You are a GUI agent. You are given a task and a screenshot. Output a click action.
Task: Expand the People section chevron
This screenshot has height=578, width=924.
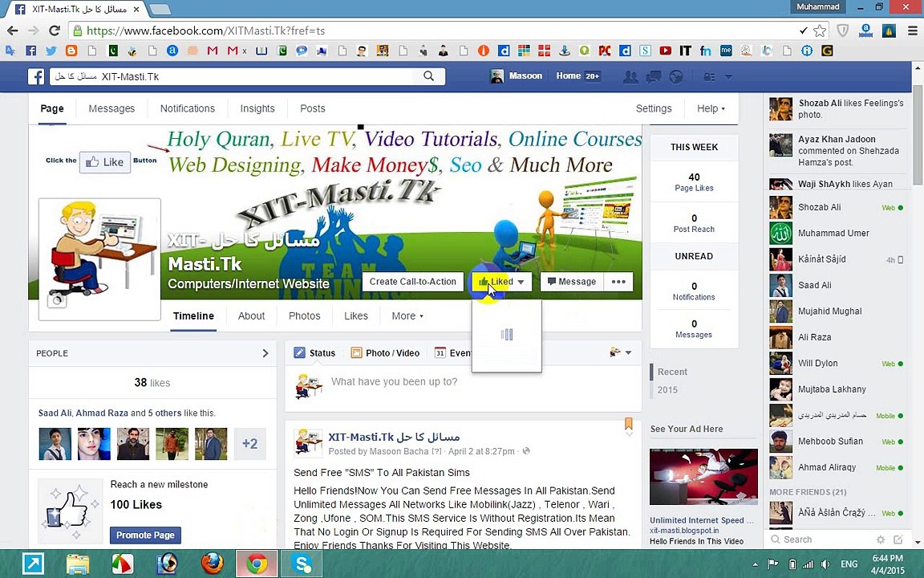click(265, 353)
